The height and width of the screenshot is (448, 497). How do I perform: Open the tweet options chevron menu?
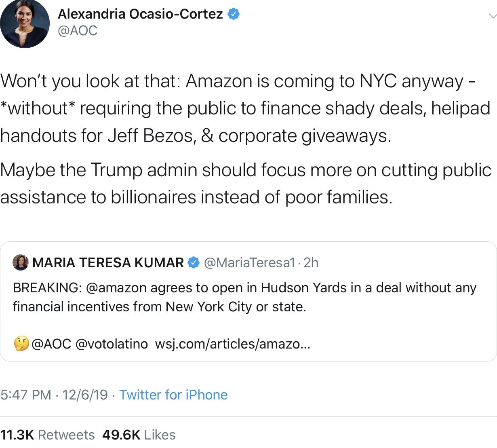point(492,16)
